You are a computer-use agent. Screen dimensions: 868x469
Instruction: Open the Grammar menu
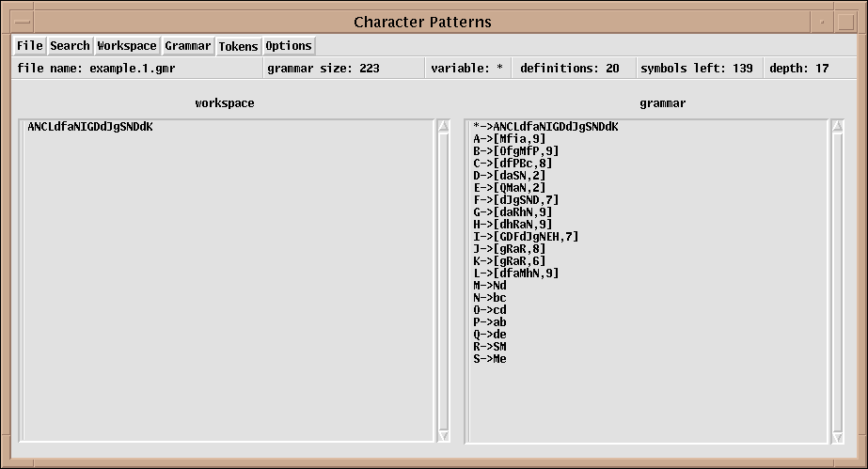188,45
